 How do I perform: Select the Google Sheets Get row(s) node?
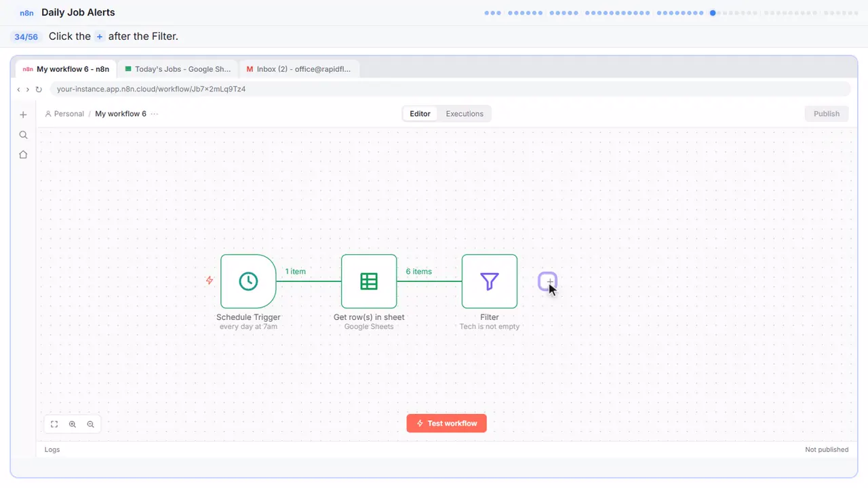pos(369,281)
